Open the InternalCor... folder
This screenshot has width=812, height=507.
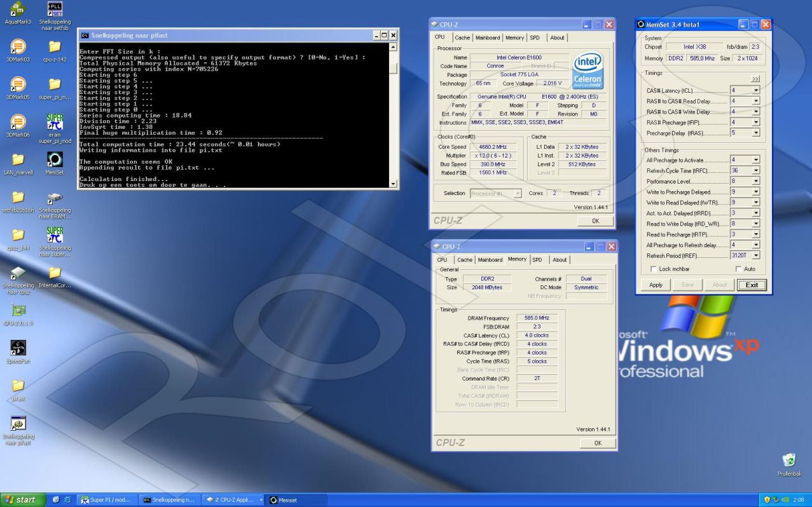point(55,277)
